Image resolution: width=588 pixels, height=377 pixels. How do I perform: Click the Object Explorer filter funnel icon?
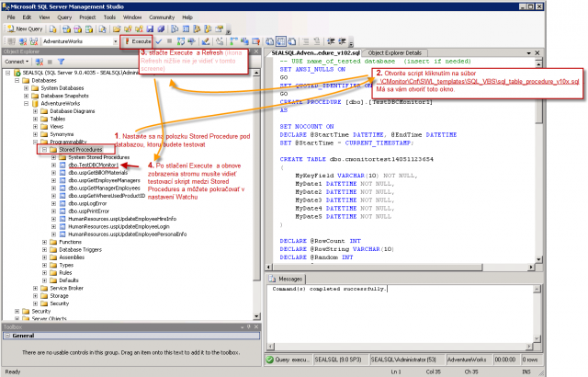(x=61, y=62)
